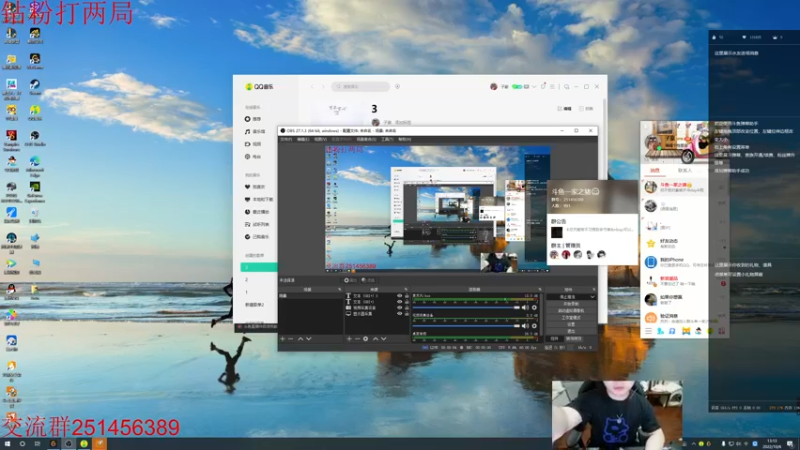Open OBS 编辑(E) menu
The width and height of the screenshot is (800, 450).
click(304, 139)
